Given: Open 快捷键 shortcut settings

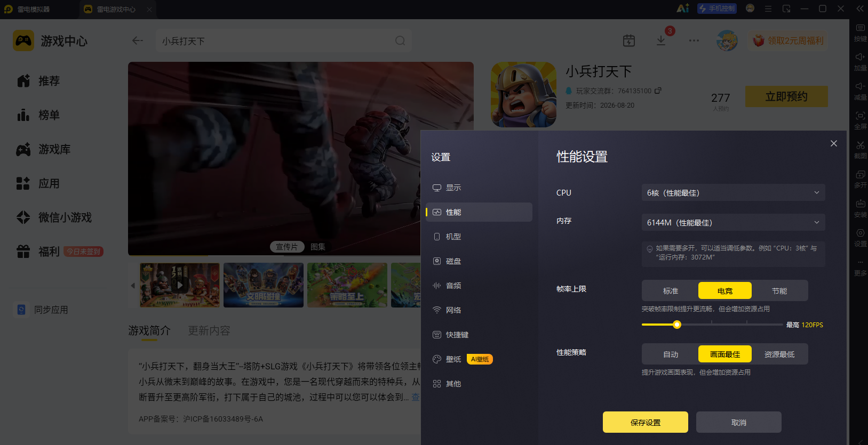Looking at the screenshot, I should point(479,335).
